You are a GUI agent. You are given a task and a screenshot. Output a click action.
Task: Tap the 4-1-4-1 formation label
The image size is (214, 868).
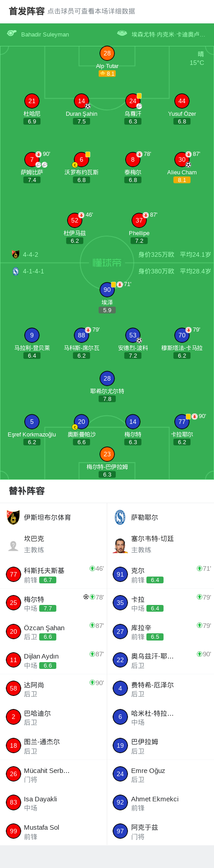click(x=33, y=271)
